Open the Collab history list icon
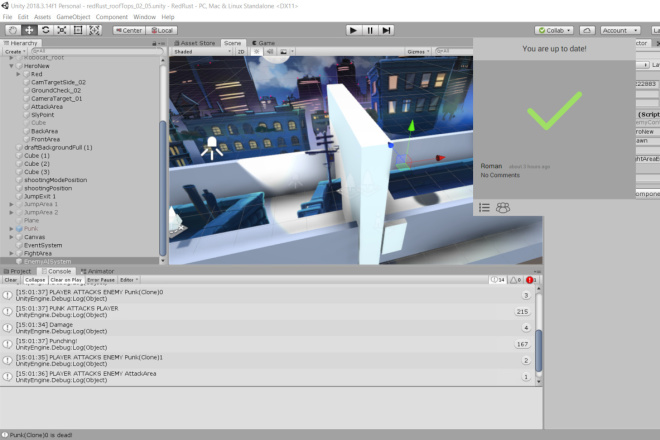 pyautogui.click(x=484, y=208)
